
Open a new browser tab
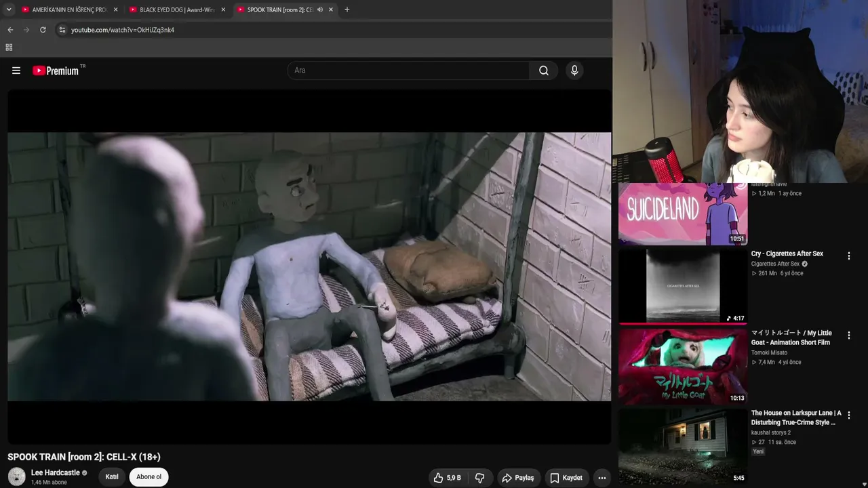pyautogui.click(x=347, y=9)
